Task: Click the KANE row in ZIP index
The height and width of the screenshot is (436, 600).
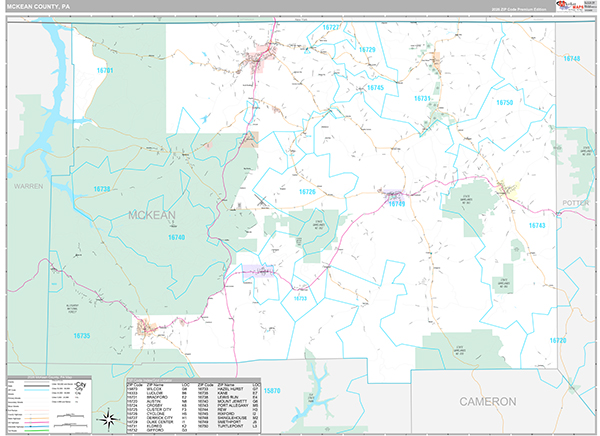Action: coord(230,393)
